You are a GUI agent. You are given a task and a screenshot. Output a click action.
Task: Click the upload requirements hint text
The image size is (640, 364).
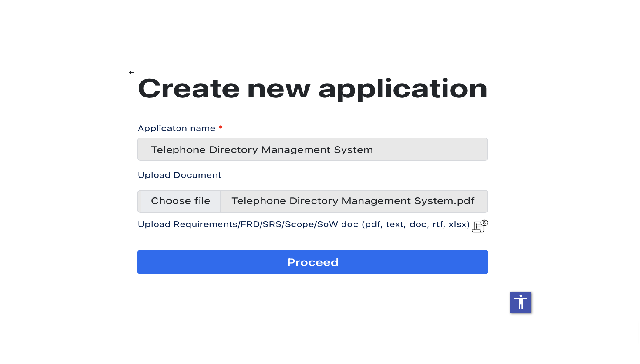[304, 224]
